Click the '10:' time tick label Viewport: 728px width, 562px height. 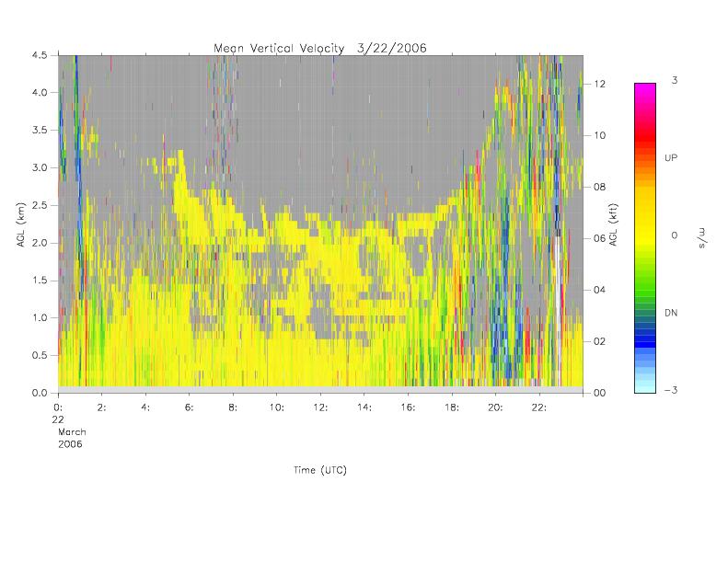click(277, 407)
